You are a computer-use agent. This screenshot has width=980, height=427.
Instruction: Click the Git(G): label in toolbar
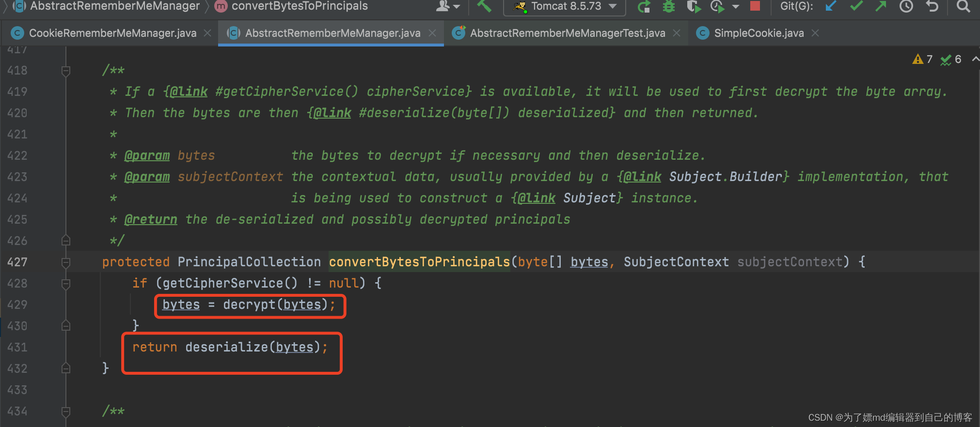coord(796,6)
